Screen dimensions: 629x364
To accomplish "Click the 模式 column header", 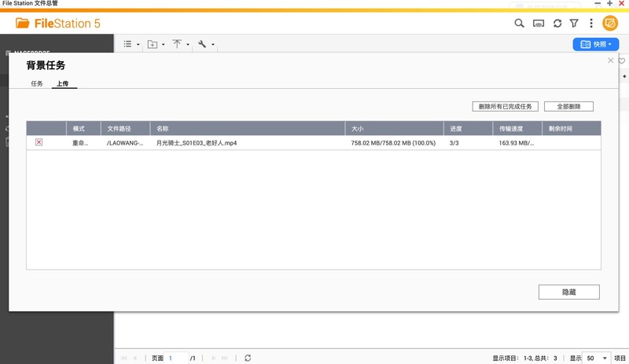I will coord(83,128).
